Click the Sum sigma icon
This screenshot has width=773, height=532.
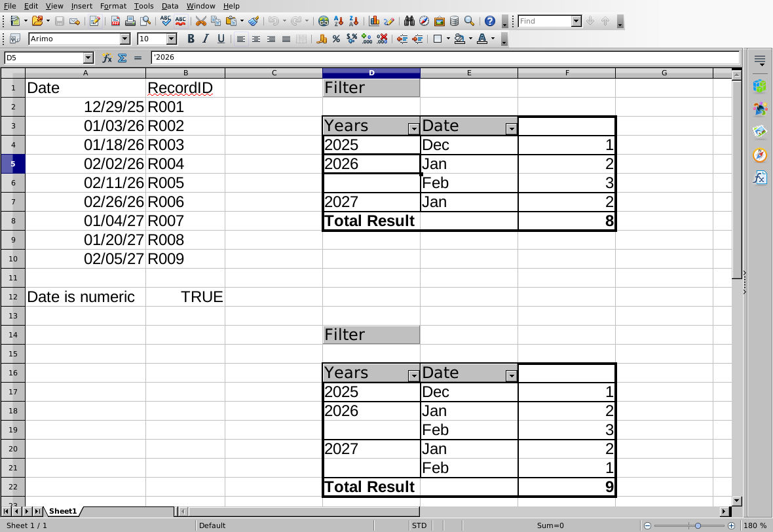[x=123, y=58]
